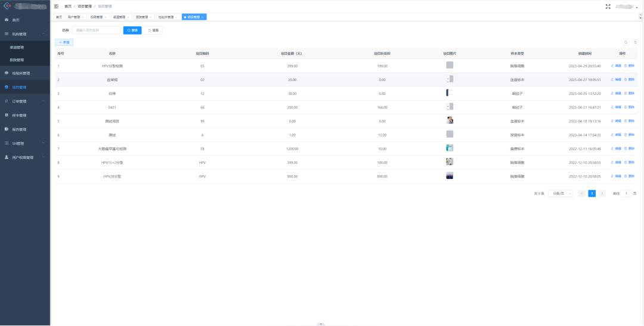Open the project image of 测试项目
Screen dimensions: 644x326
coord(450,120)
